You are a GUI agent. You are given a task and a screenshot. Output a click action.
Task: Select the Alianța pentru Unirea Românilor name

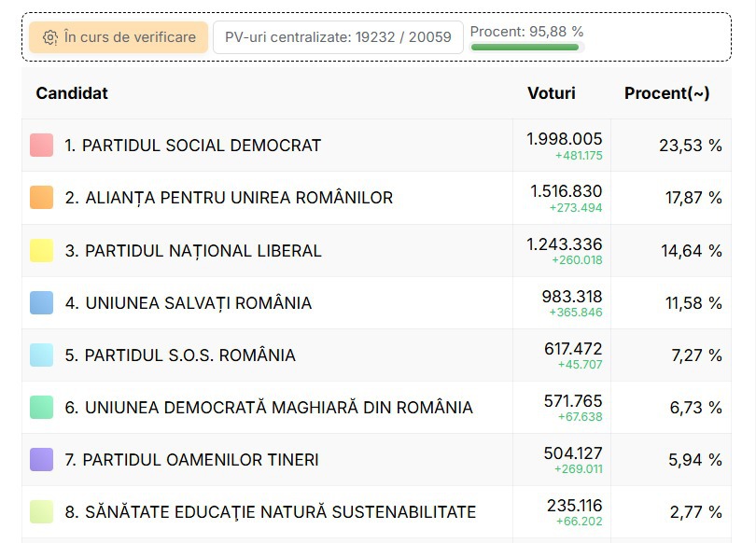[229, 198]
